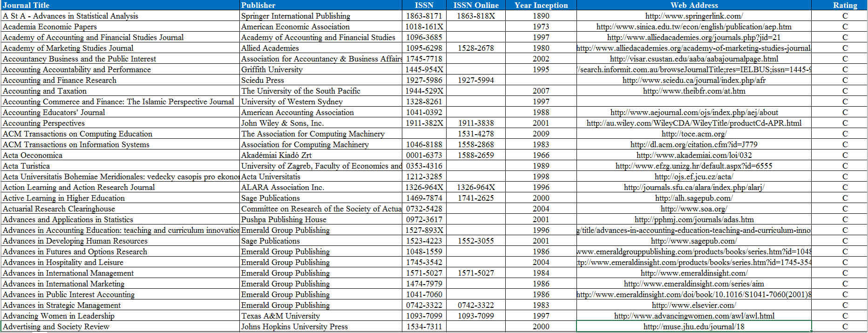Select American Economic Association publisher cell
This screenshot has width=868, height=333.
[x=321, y=27]
